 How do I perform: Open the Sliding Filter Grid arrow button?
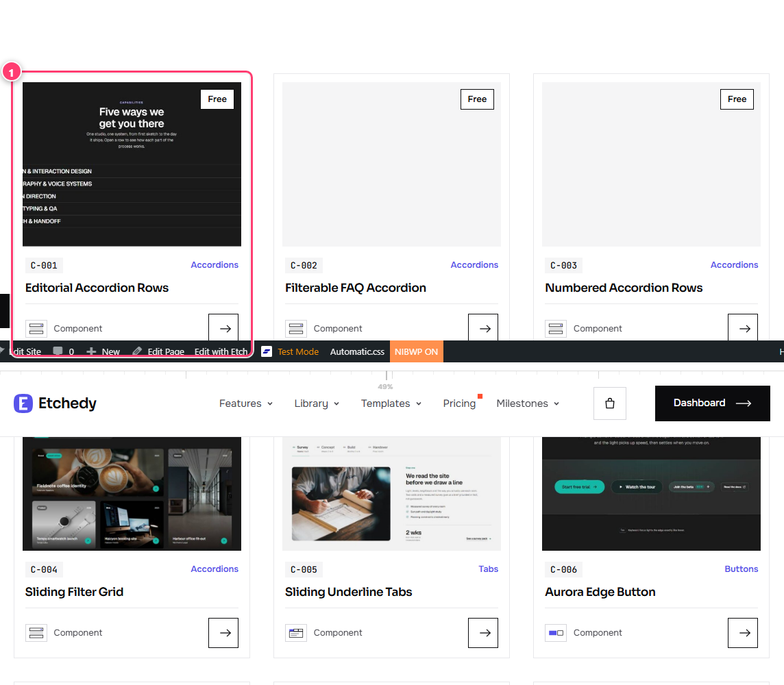tap(223, 632)
